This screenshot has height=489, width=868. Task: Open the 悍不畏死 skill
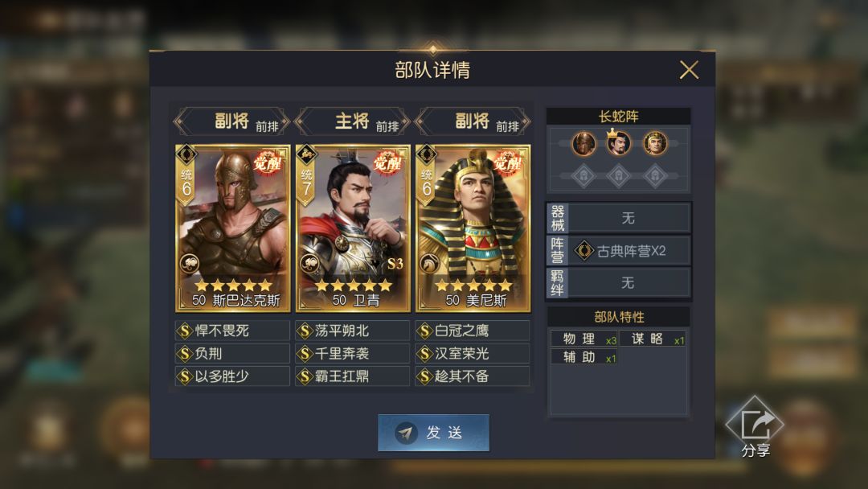coord(232,331)
